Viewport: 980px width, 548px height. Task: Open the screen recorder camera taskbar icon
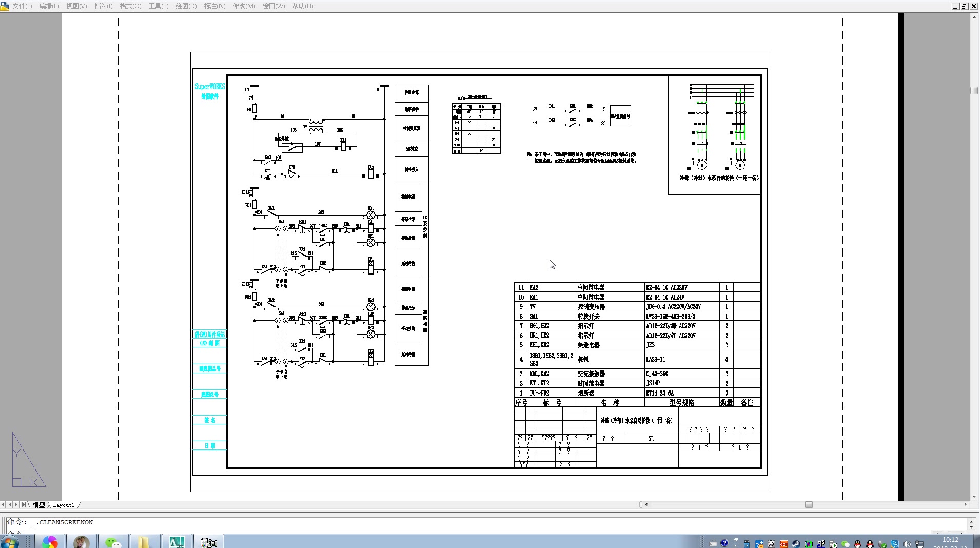pos(208,542)
